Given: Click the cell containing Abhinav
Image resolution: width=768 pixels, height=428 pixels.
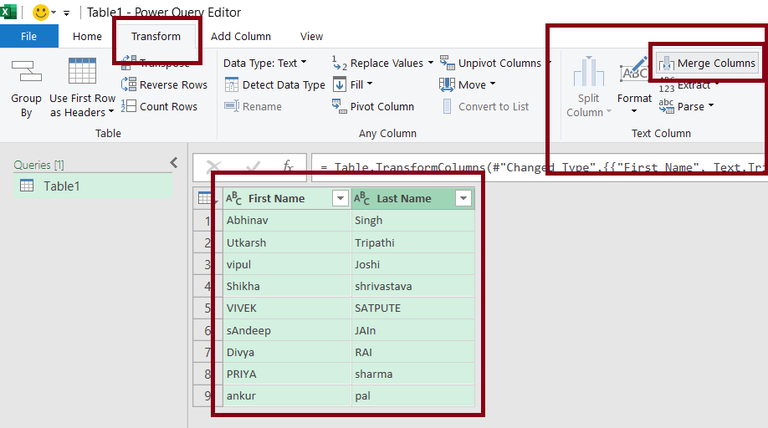Looking at the screenshot, I should 287,220.
